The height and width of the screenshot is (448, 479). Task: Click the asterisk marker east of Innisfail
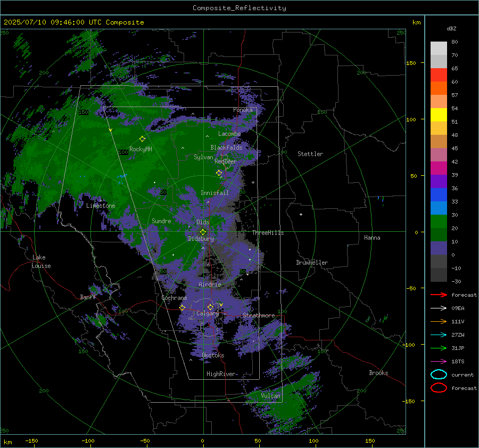pos(253,183)
